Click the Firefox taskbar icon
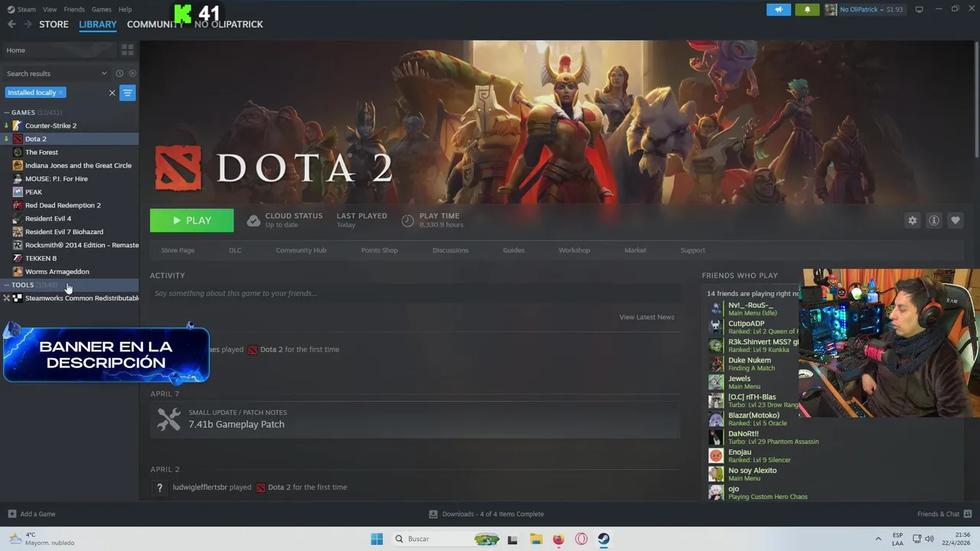The height and width of the screenshot is (551, 980). [x=558, y=539]
